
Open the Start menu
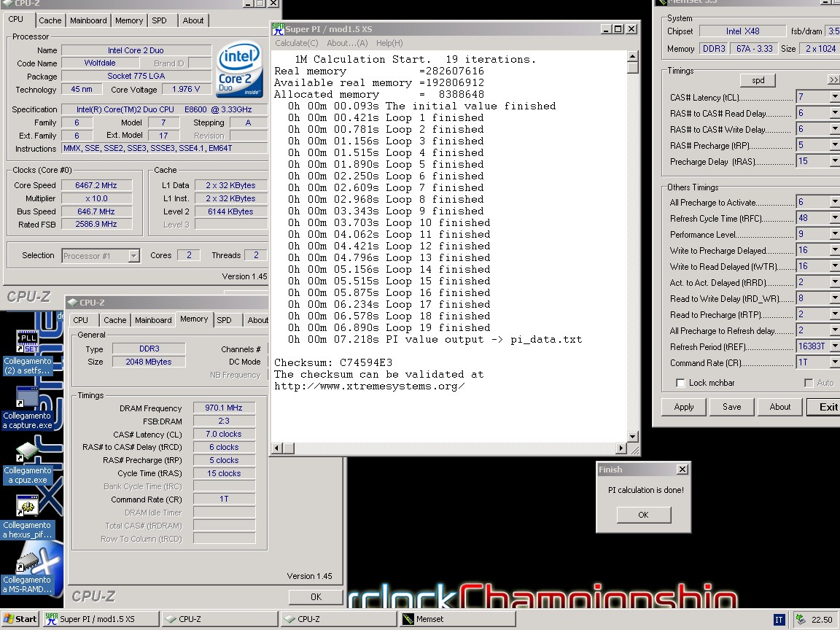(20, 619)
